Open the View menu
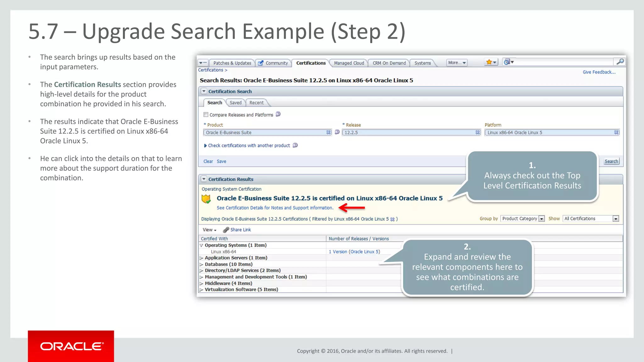644x362 pixels. pos(209,230)
